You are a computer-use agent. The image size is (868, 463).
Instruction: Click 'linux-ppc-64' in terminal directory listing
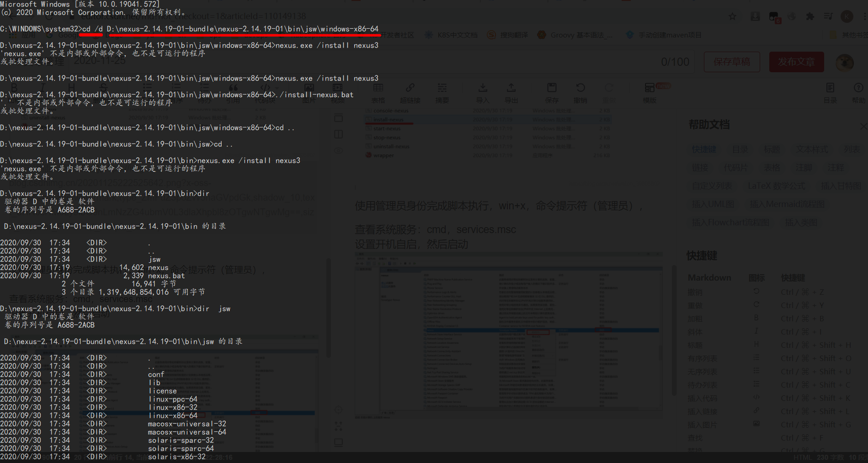(173, 399)
